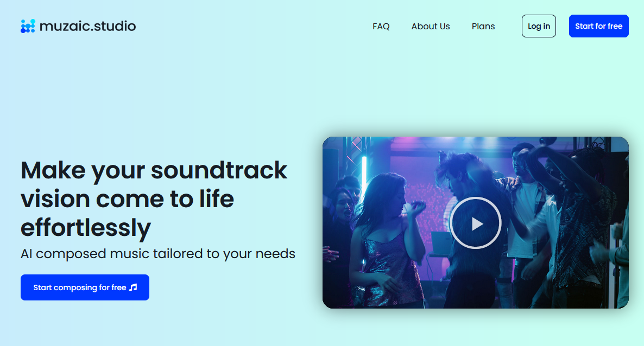The image size is (644, 346).
Task: Click the word 'effortlessly' in the heading
Action: click(86, 228)
